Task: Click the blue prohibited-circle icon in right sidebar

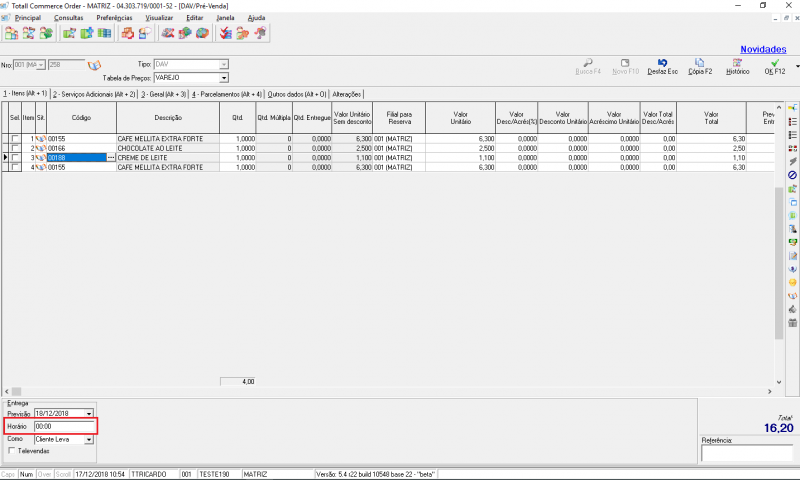Action: point(793,175)
